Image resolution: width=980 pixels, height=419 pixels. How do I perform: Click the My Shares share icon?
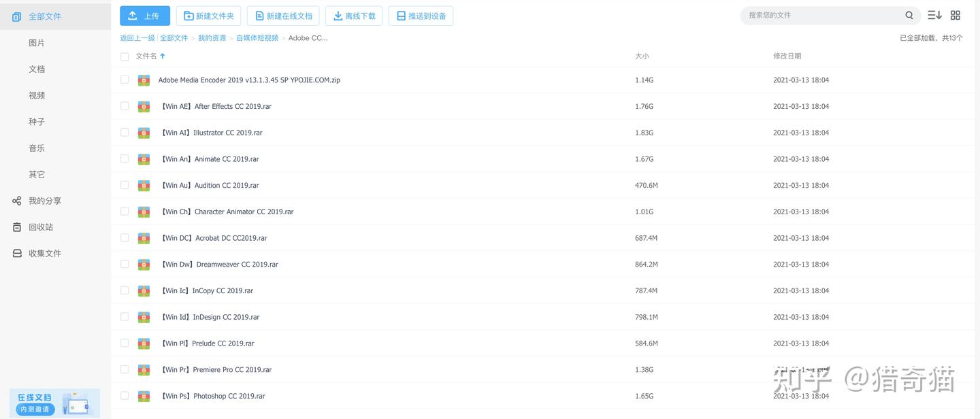[17, 201]
